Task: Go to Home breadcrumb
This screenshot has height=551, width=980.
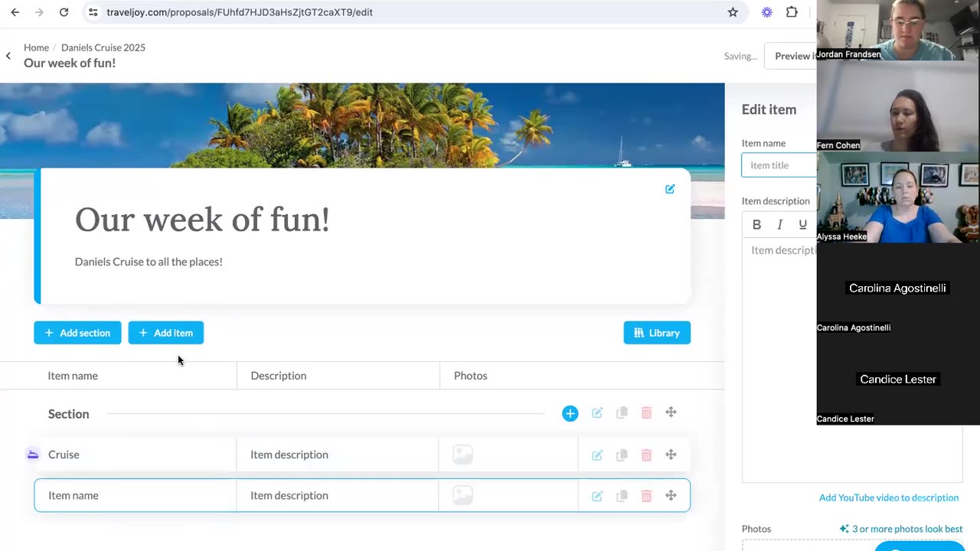Action: (36, 47)
